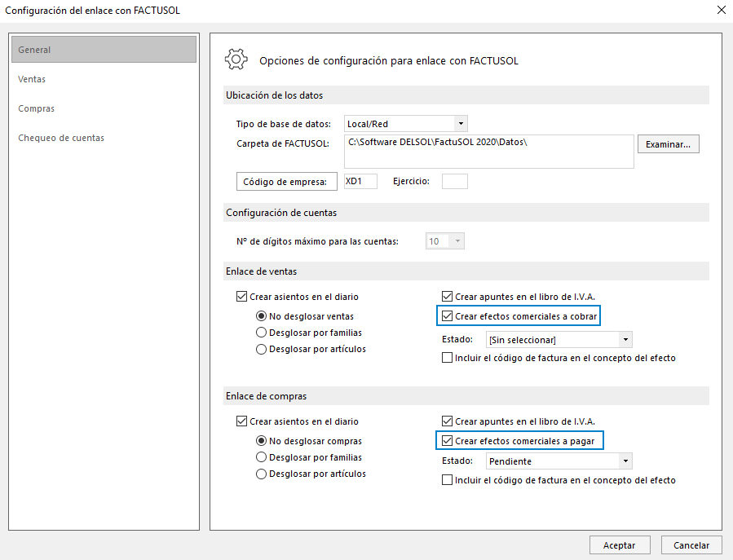The height and width of the screenshot is (560, 733).
Task: Click the Cancelar button
Action: tap(691, 545)
